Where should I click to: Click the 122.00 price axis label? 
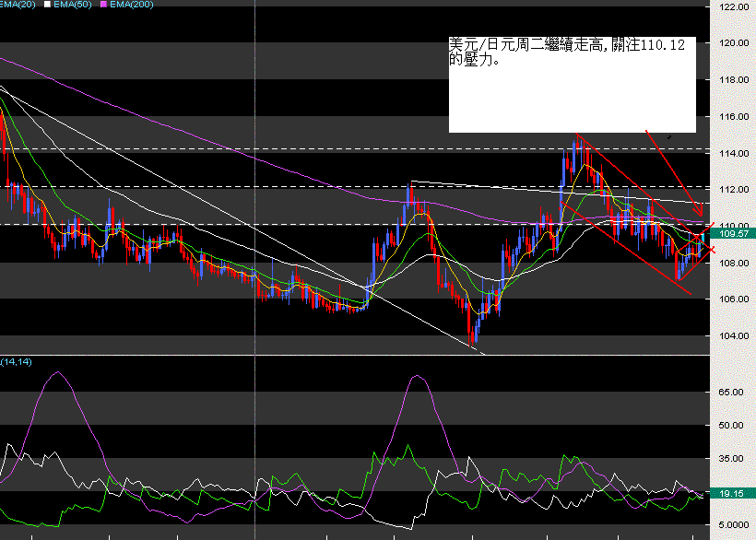[x=734, y=6]
